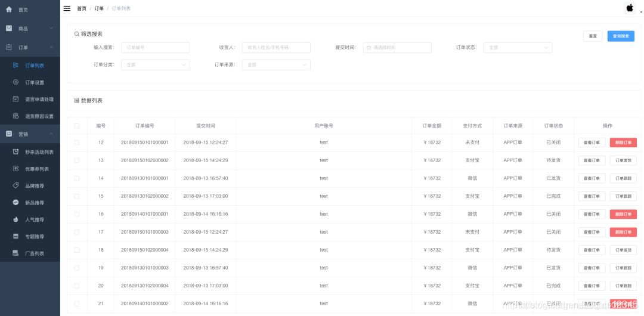Click the 订单 breadcrumb item
The width and height of the screenshot is (644, 316).
pos(99,8)
